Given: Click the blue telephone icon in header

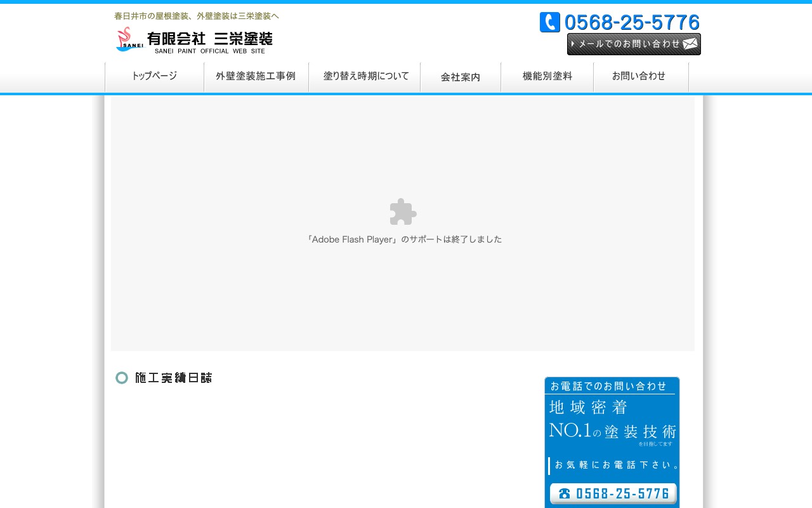Looking at the screenshot, I should tap(550, 22).
